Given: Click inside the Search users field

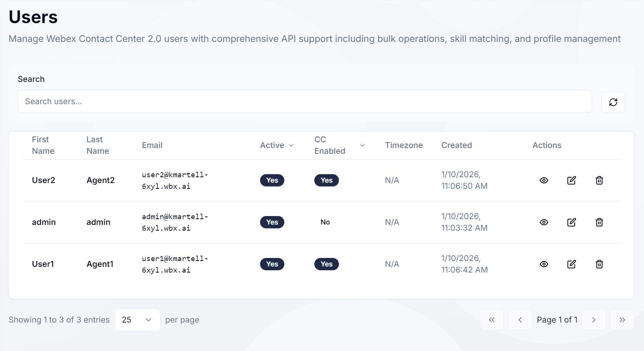Looking at the screenshot, I should tap(304, 101).
